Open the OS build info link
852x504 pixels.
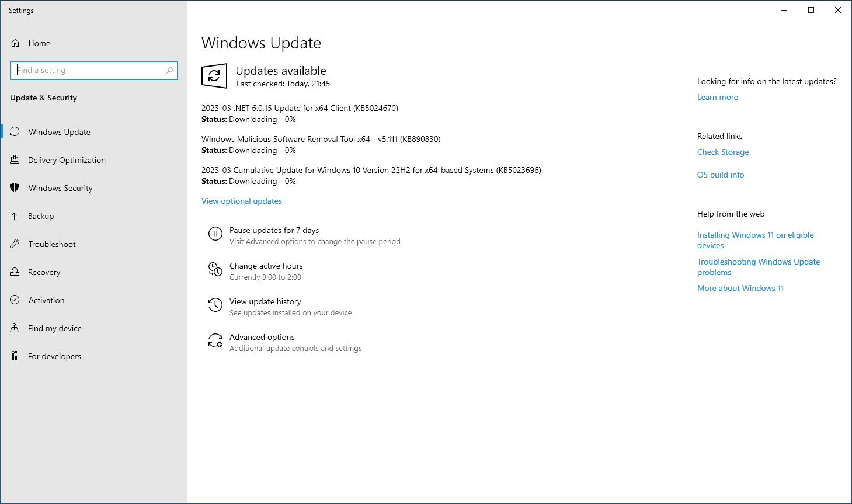721,175
